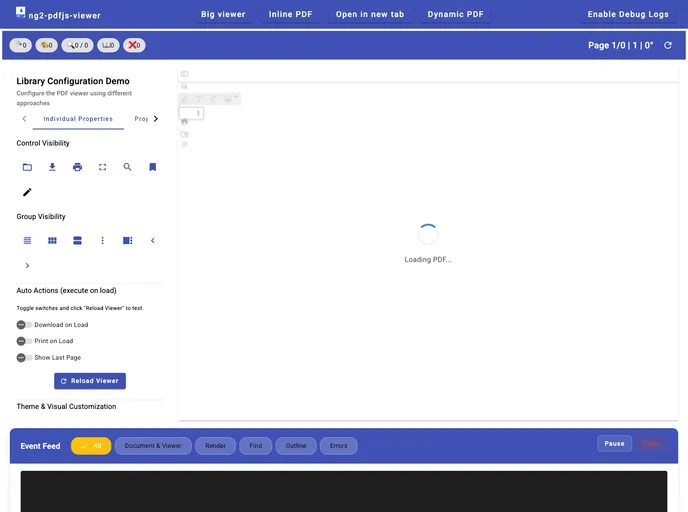688x512 pixels.
Task: Filter event feed by Outline
Action: pyautogui.click(x=296, y=446)
